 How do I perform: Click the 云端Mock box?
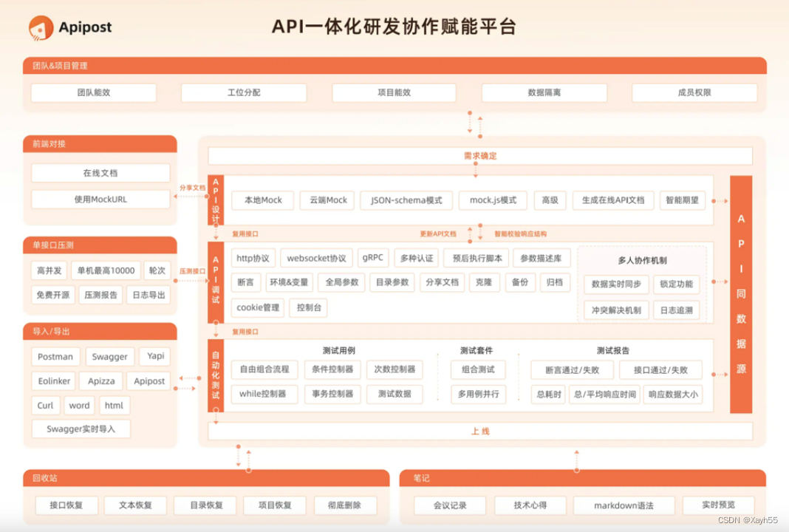click(x=327, y=200)
